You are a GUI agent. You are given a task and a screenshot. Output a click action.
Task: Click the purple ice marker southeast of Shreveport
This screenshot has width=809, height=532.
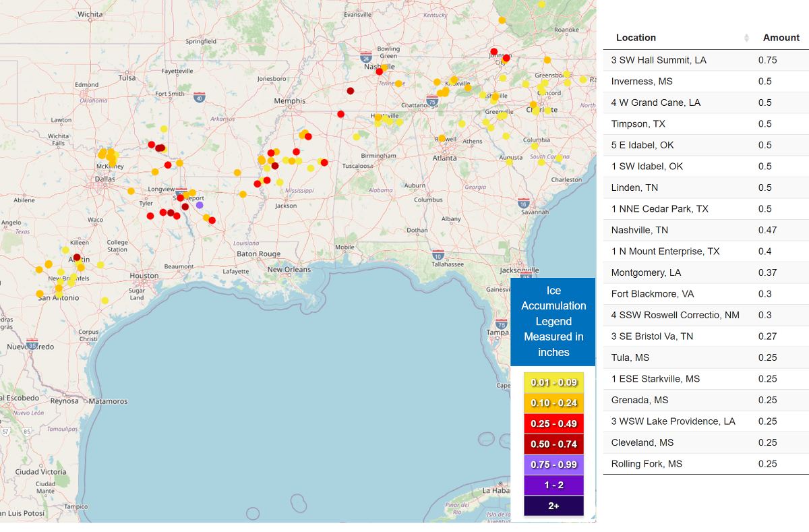click(x=200, y=205)
